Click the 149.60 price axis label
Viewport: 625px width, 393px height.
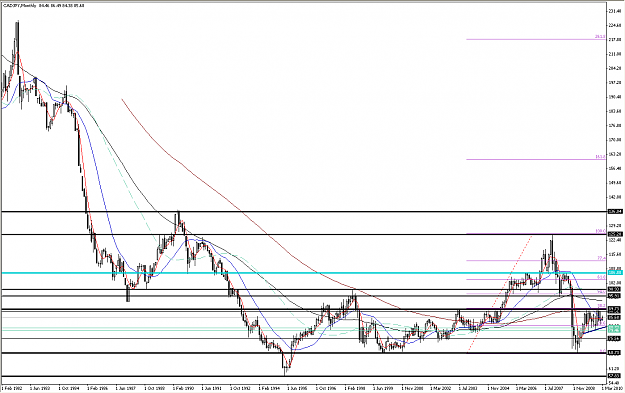[614, 183]
